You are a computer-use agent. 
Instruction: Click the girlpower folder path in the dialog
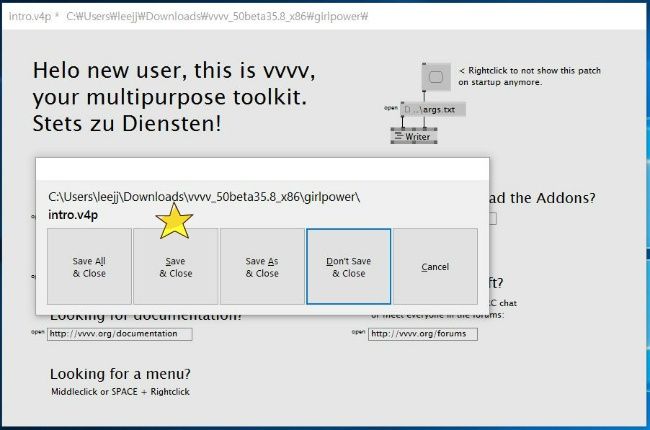204,197
